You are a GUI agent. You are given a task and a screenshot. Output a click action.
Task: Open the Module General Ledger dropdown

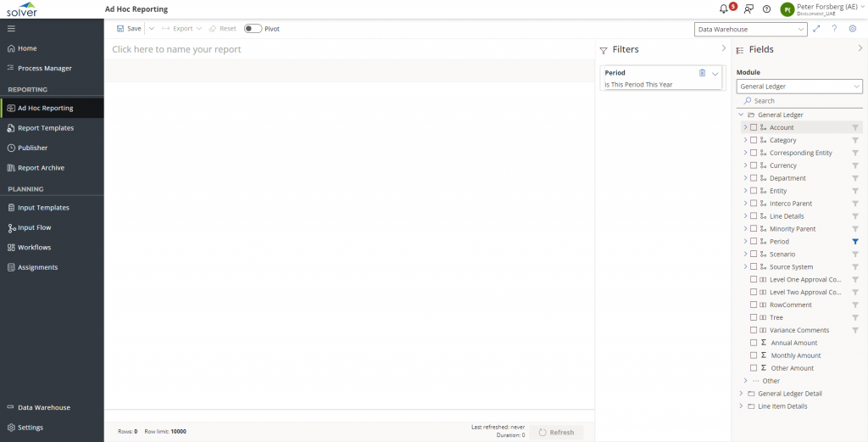(x=799, y=87)
